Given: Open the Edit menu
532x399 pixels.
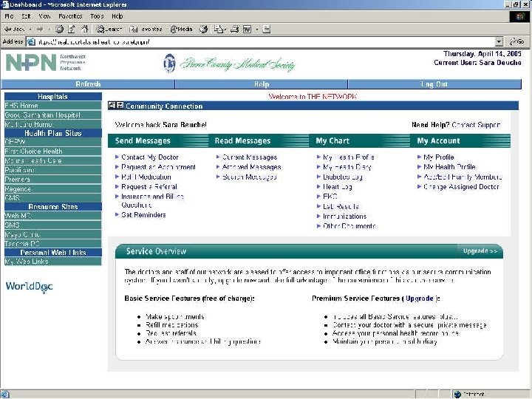Looking at the screenshot, I should coord(26,16).
